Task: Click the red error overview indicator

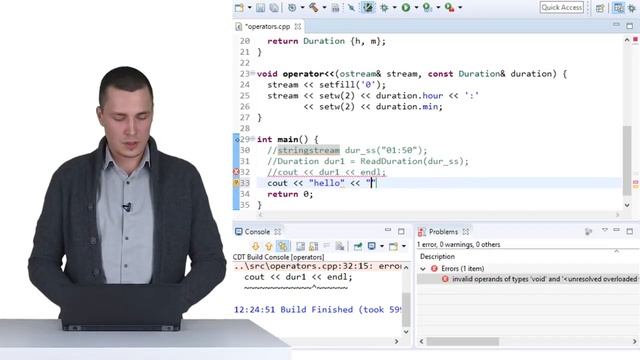Action: coord(636,40)
